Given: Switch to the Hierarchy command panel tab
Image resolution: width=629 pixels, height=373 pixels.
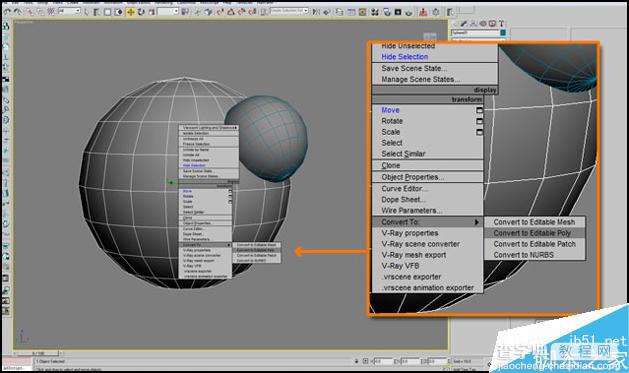Looking at the screenshot, I should pos(474,24).
